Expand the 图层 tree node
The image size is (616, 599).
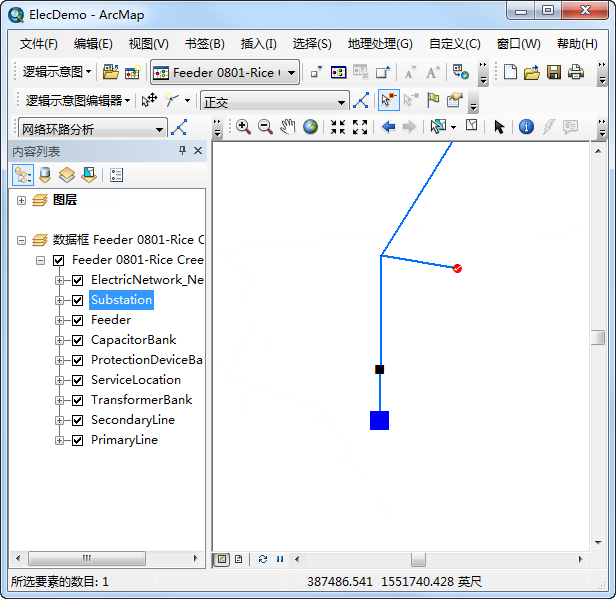pos(22,200)
